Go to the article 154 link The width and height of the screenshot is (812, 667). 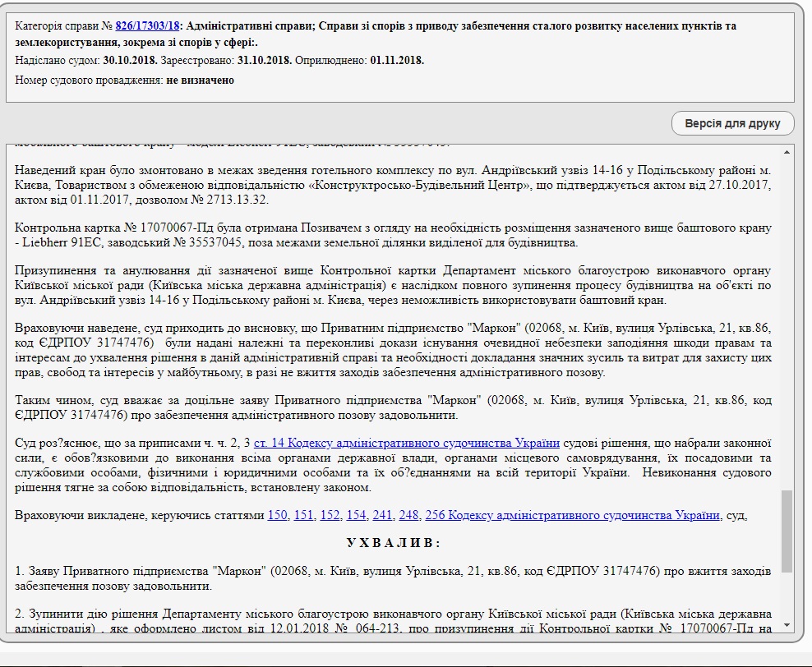point(356,516)
